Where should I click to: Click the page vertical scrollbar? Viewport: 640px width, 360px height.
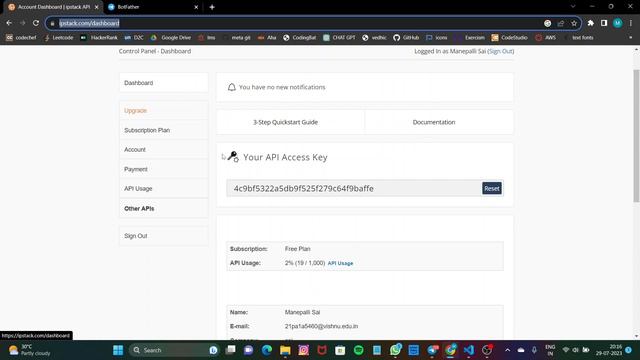636,135
